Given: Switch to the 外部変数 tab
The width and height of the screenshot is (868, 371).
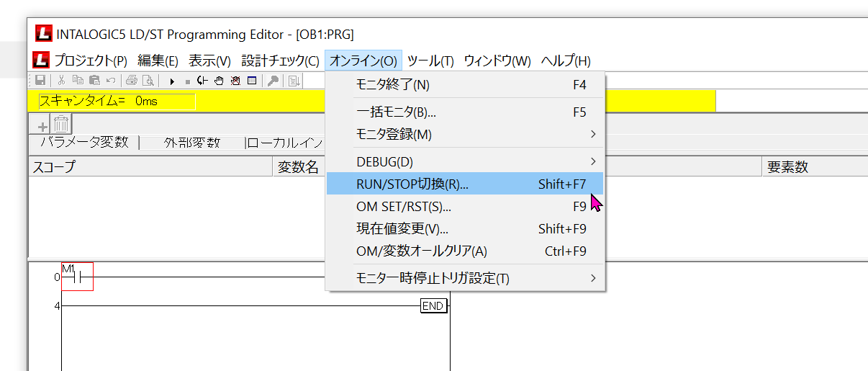Looking at the screenshot, I should tap(191, 143).
